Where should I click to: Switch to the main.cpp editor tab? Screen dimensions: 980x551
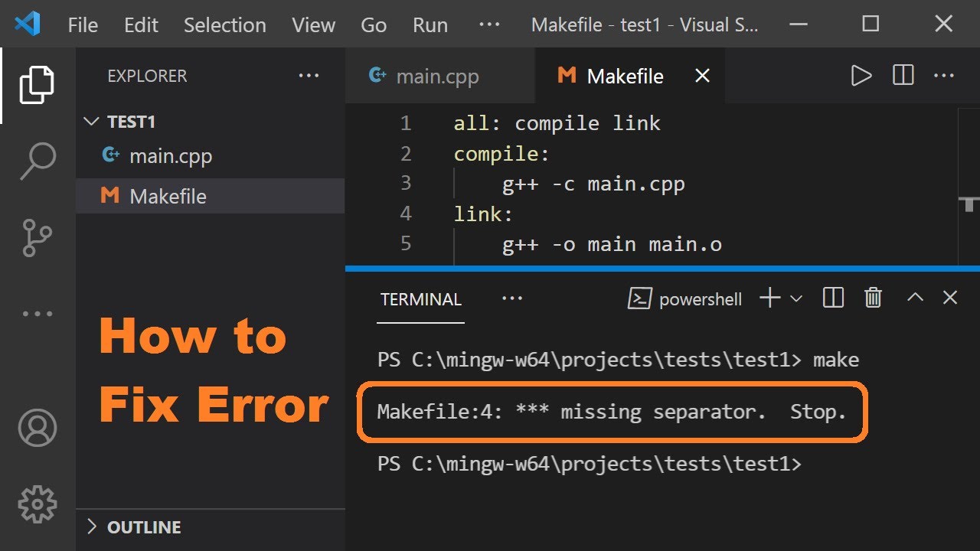point(440,76)
